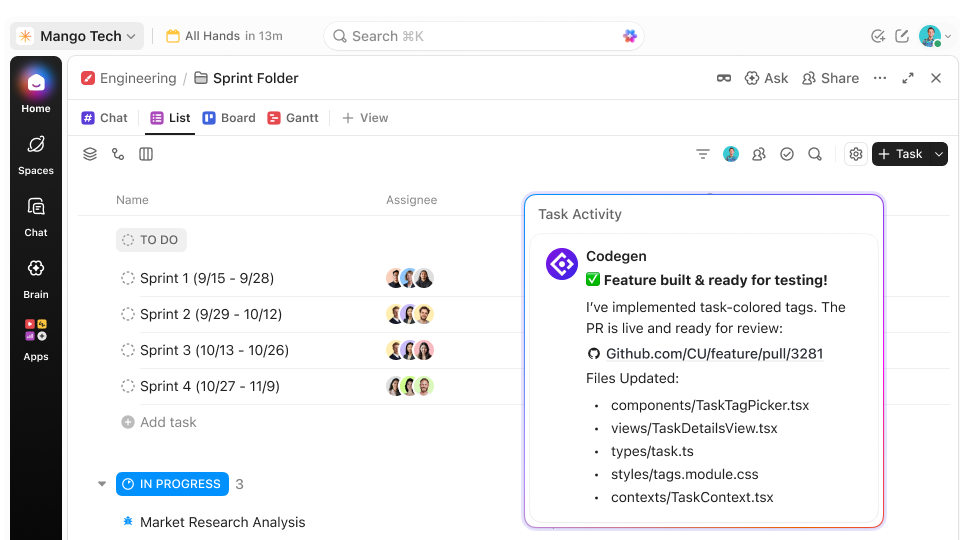960x540 pixels.
Task: Click the IN PROGRESS status label
Action: (x=173, y=484)
